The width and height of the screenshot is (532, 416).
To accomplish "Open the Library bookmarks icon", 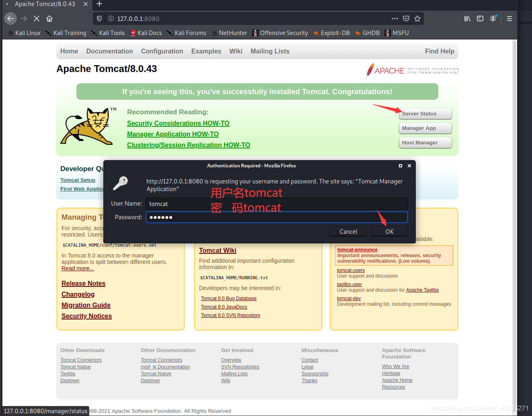I will (x=467, y=19).
